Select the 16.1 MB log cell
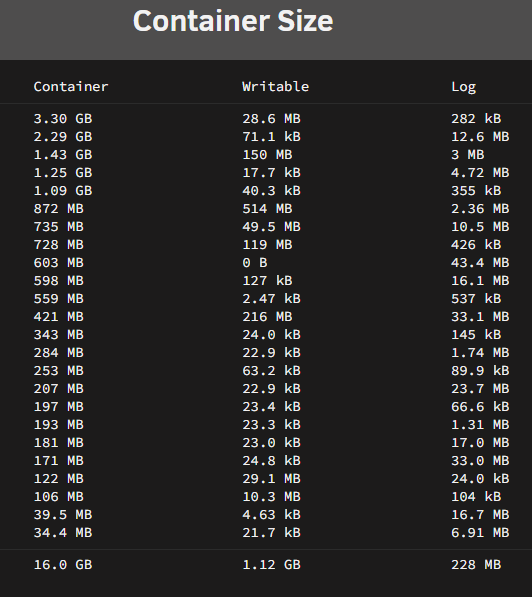The image size is (532, 597). (480, 281)
